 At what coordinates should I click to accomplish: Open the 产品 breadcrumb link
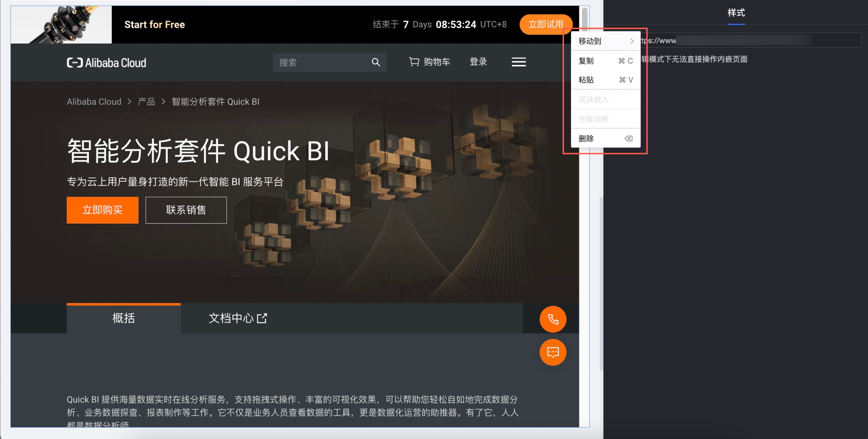click(146, 102)
